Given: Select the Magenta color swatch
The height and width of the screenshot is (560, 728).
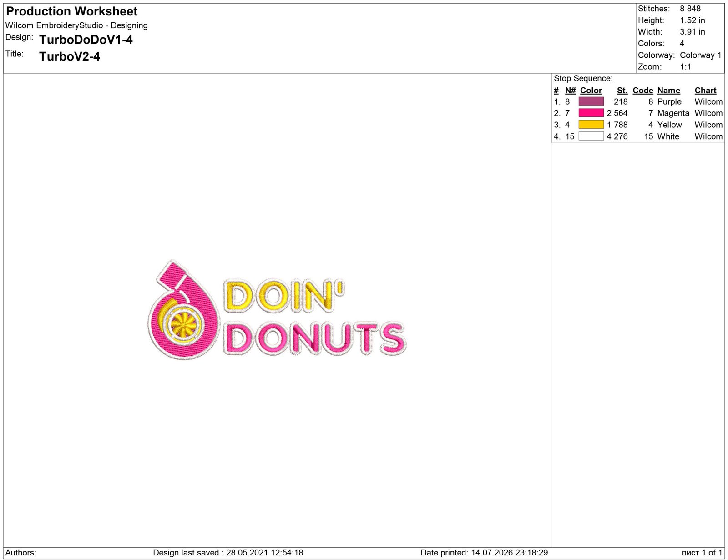Looking at the screenshot, I should pos(591,113).
